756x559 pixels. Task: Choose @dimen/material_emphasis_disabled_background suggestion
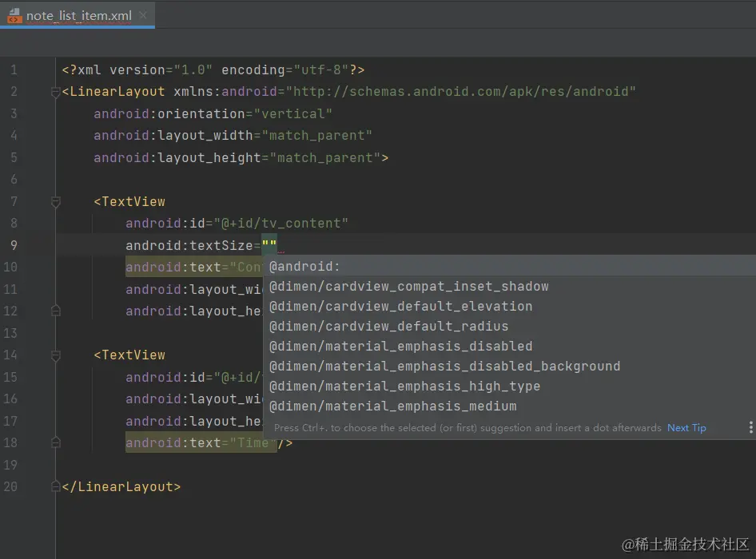(x=510, y=367)
